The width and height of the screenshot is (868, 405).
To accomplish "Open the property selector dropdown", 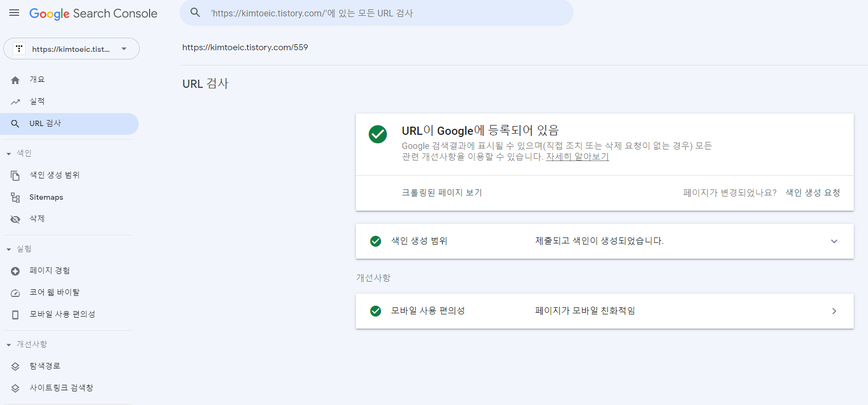I will pyautogui.click(x=72, y=49).
